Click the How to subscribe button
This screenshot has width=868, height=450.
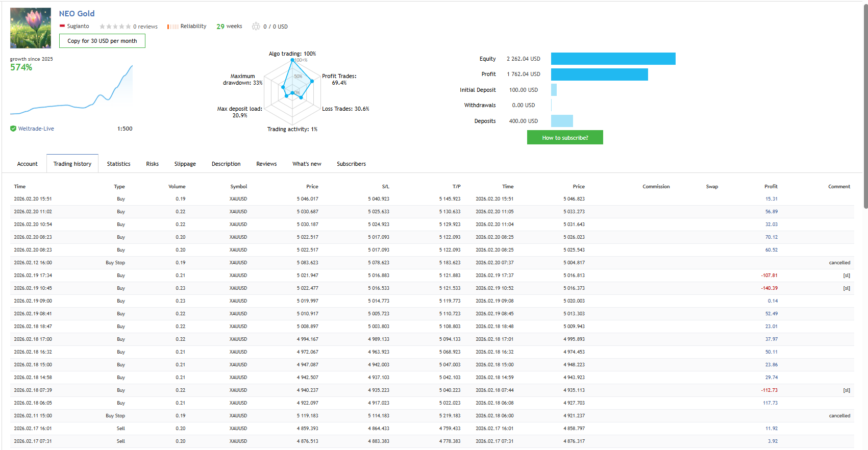click(x=565, y=138)
